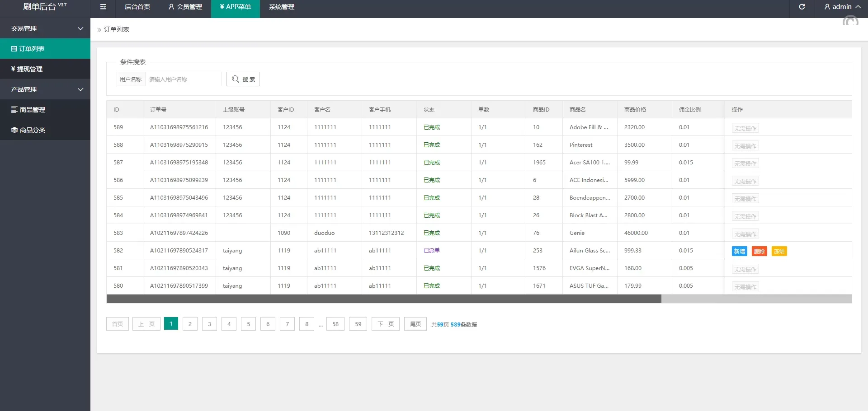The height and width of the screenshot is (411, 868).
Task: Click the red 删除 button on order 582
Action: (x=759, y=251)
